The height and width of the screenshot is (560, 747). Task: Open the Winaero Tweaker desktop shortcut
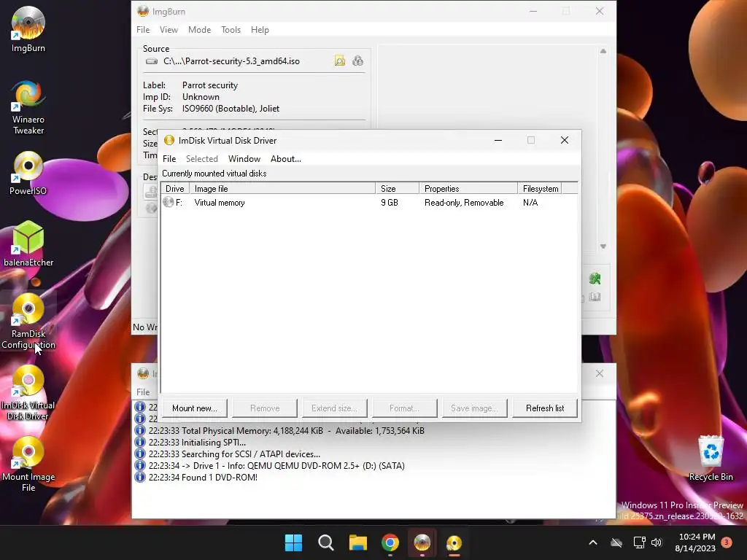click(28, 107)
